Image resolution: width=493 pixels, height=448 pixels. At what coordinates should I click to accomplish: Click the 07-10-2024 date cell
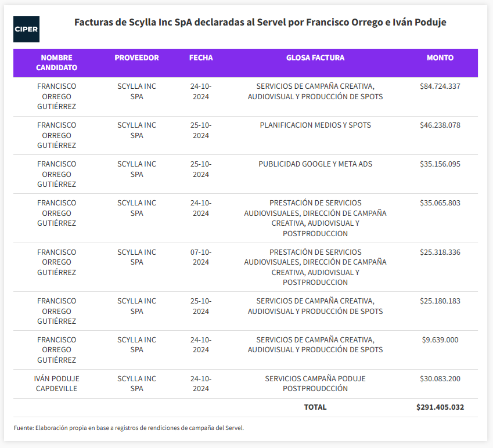pyautogui.click(x=201, y=257)
